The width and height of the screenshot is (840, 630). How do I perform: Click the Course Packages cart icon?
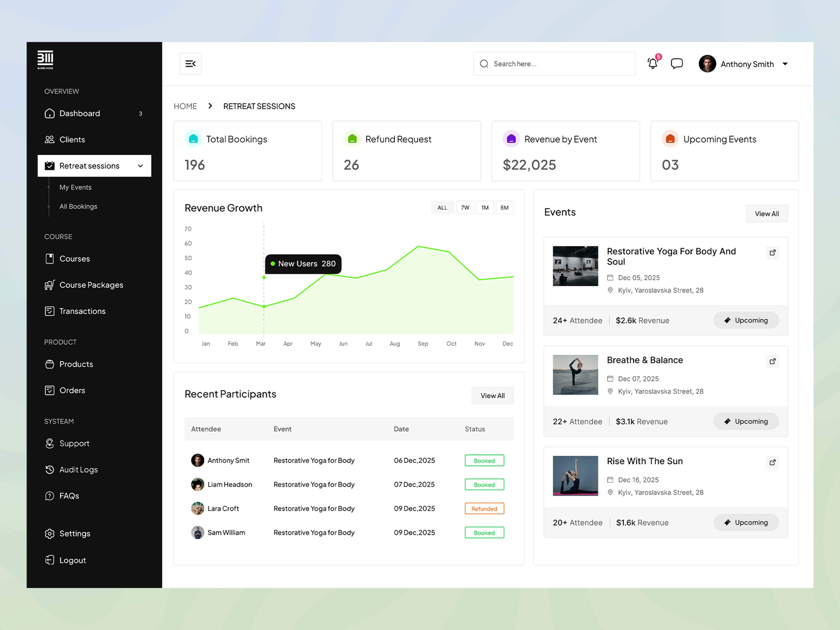tap(50, 285)
